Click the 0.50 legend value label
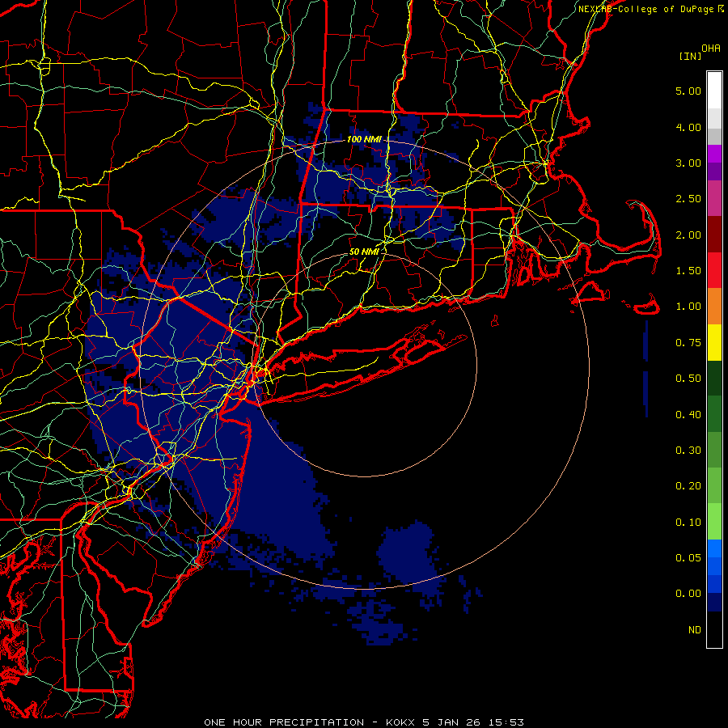 pyautogui.click(x=688, y=378)
